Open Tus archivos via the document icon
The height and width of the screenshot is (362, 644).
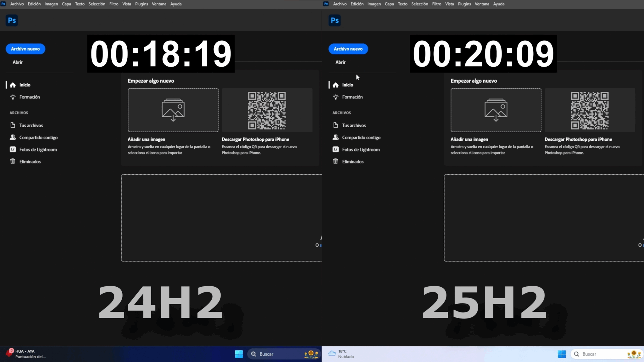(13, 125)
